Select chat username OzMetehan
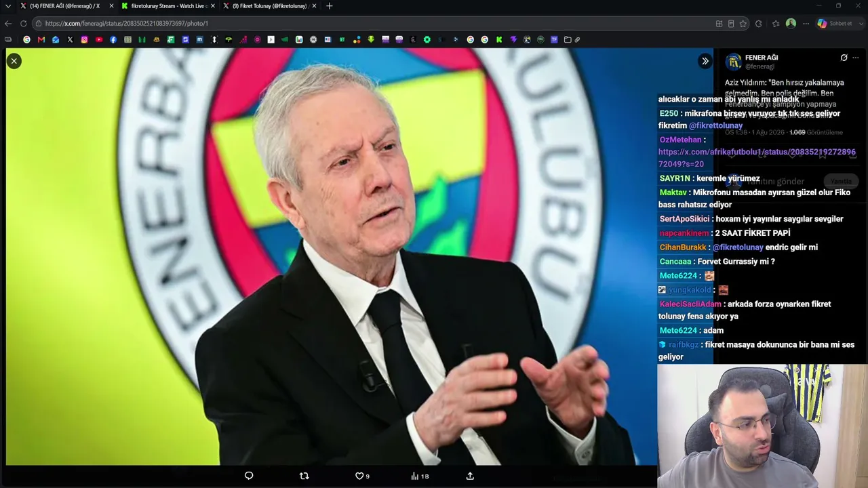868x488 pixels. [680, 140]
